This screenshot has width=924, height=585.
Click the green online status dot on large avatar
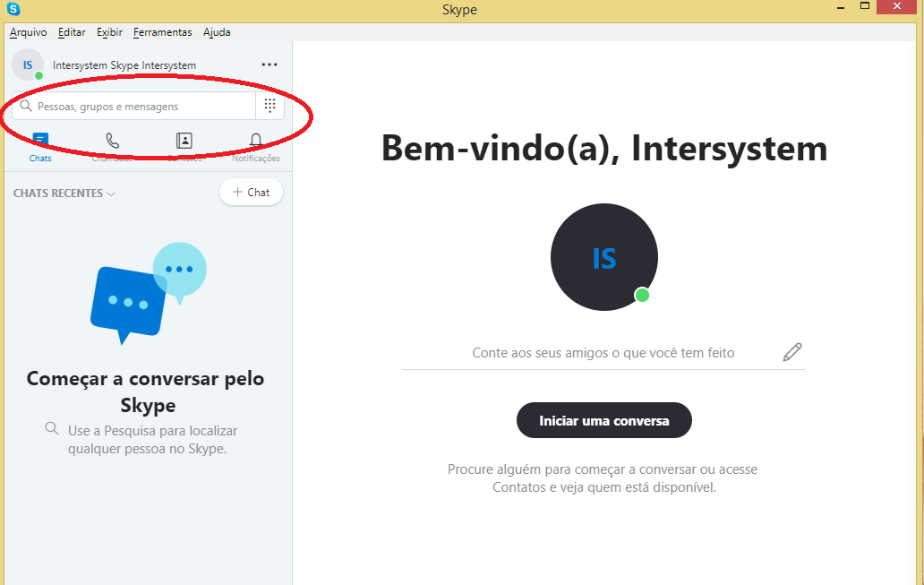[642, 295]
